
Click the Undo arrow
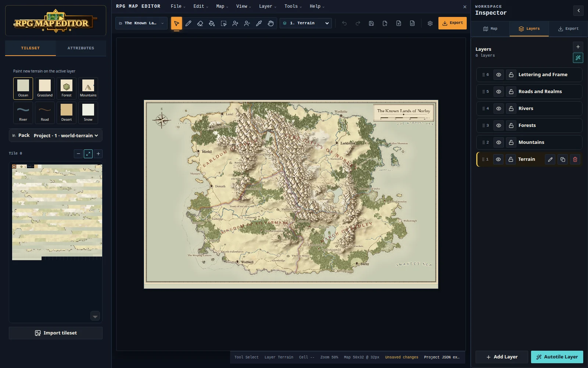[x=344, y=23]
